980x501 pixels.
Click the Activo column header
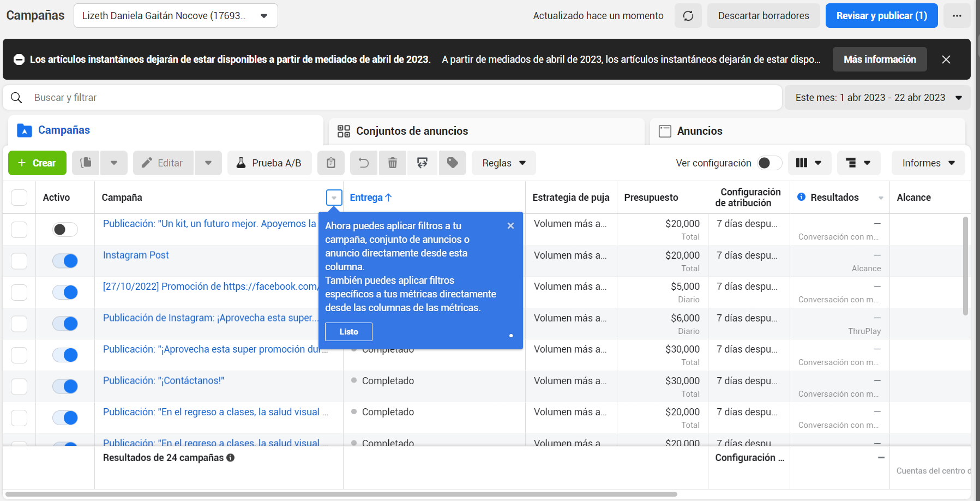pos(56,198)
